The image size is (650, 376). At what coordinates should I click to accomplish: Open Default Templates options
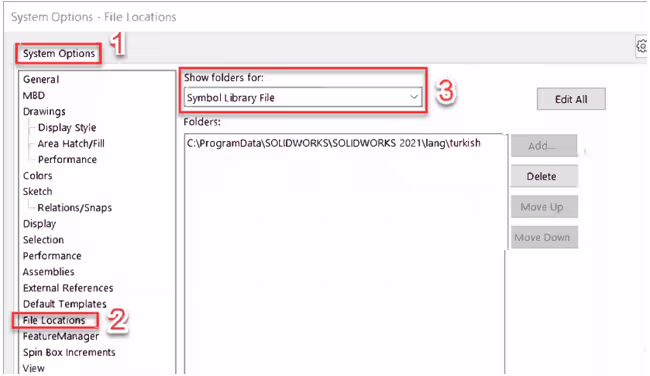pos(65,304)
